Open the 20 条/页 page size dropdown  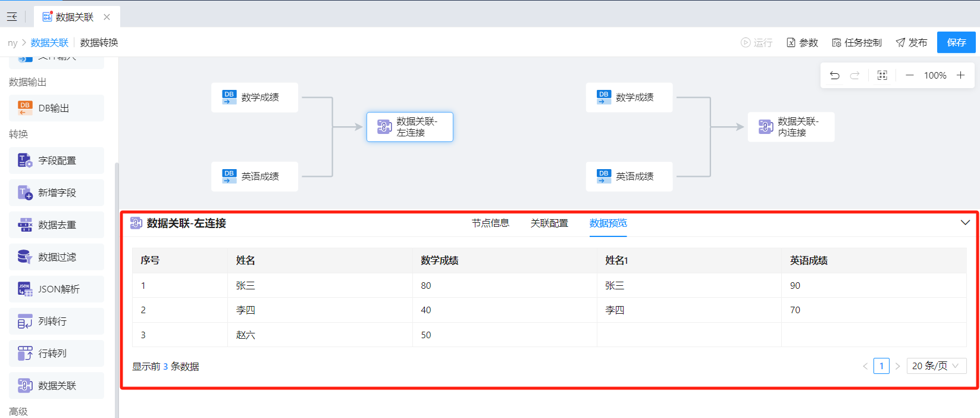[936, 366]
